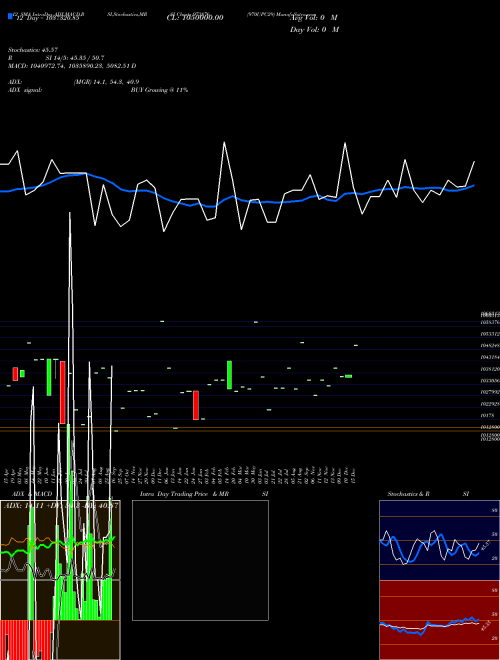Select the tall green candle left of the tallest red candle
Image resolution: width=500 pixels, height=660 pixels.
[49, 377]
